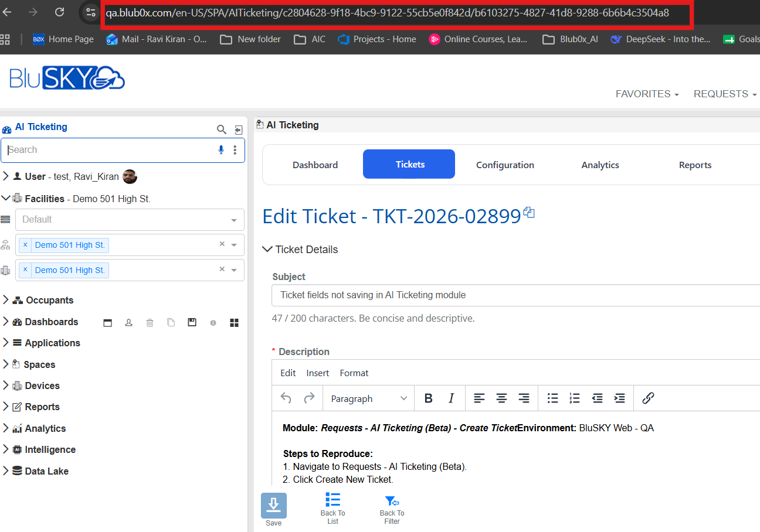Reload the browser page
760x532 pixels.
click(x=59, y=12)
